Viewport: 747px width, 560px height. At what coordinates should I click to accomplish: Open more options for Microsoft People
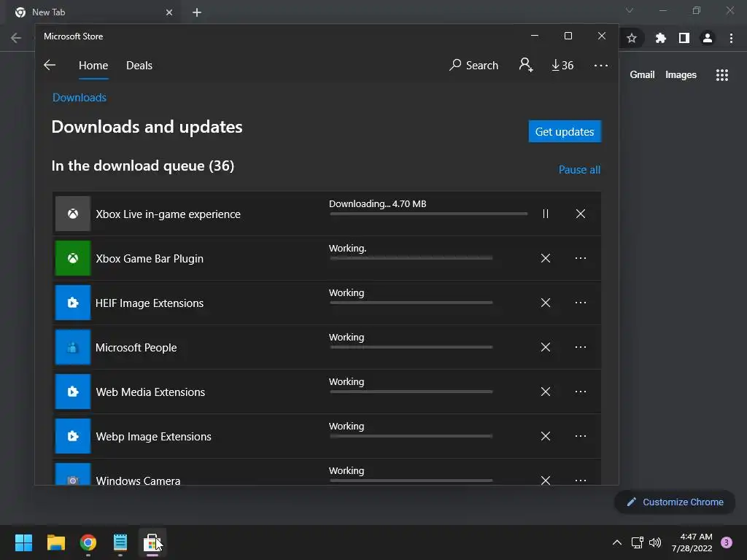pos(580,347)
